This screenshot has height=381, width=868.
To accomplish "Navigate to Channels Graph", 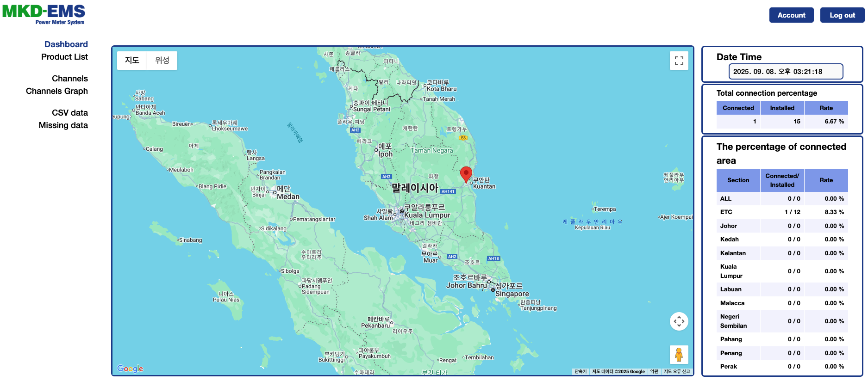I will pos(56,91).
